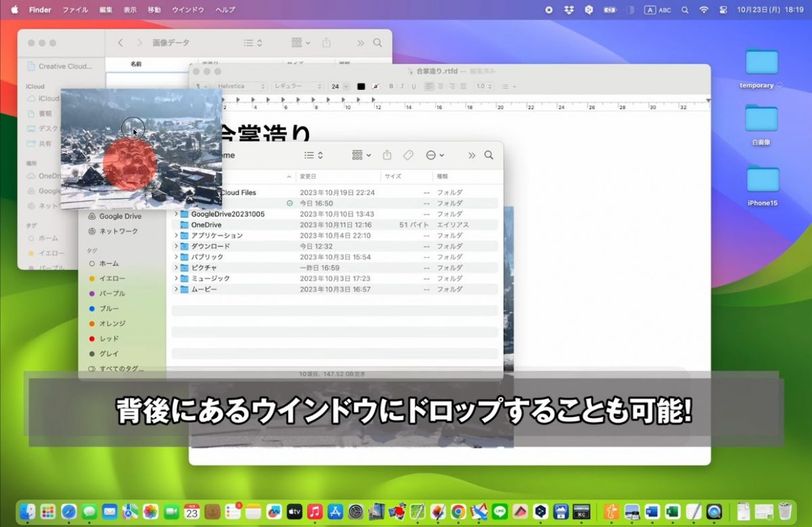Open the list bullets dropdown in TextEdit
The width and height of the screenshot is (812, 527).
[509, 87]
